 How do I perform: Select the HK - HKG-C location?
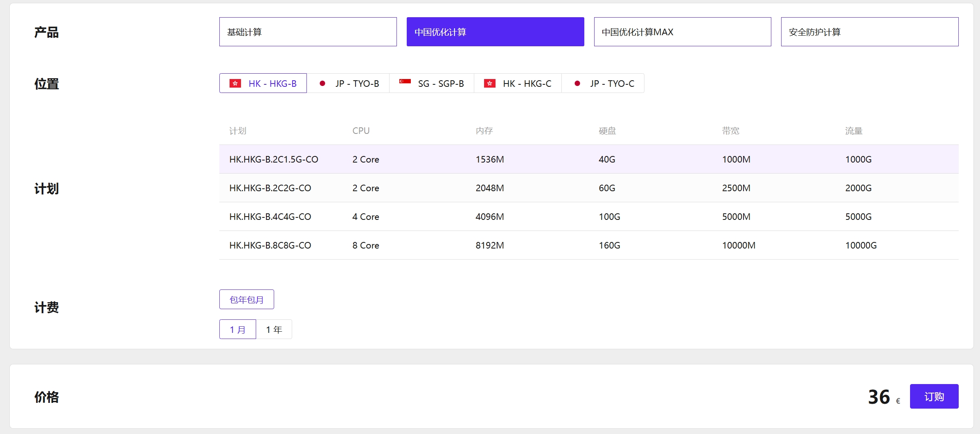tap(527, 84)
